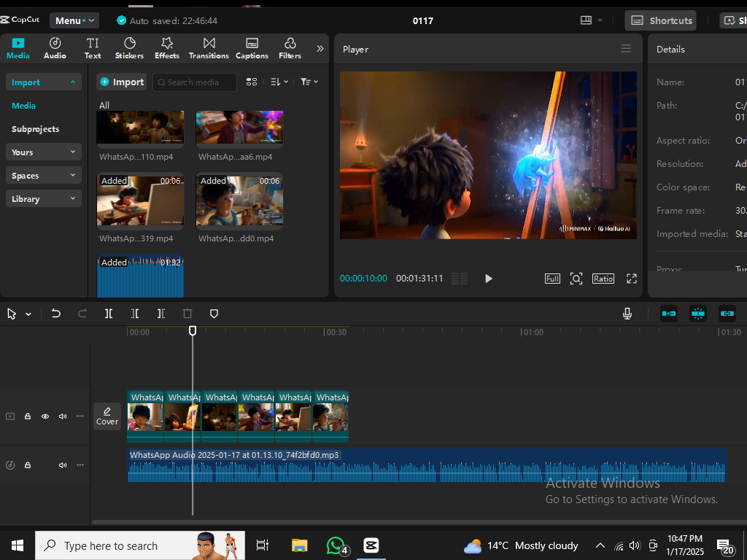Switch to the Text tab
The width and height of the screenshot is (747, 560).
pyautogui.click(x=93, y=49)
